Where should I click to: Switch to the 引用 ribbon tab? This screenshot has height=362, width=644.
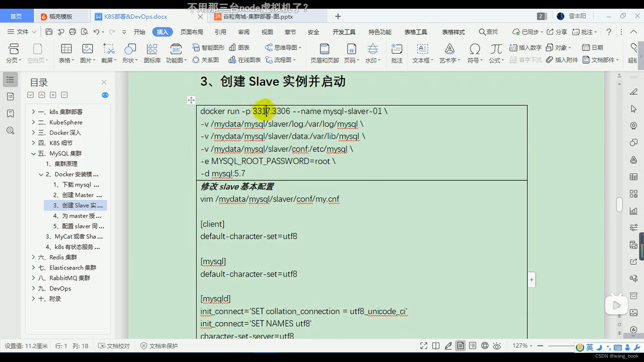coord(220,32)
